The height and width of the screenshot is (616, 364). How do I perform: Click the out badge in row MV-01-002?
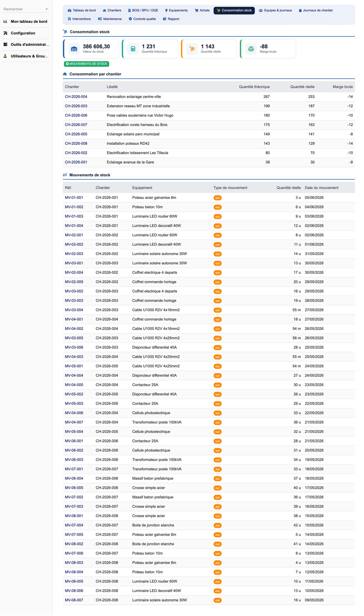click(217, 207)
